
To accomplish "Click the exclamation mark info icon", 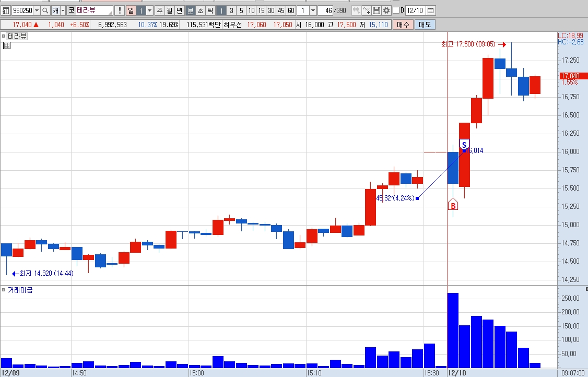I will click(x=120, y=10).
